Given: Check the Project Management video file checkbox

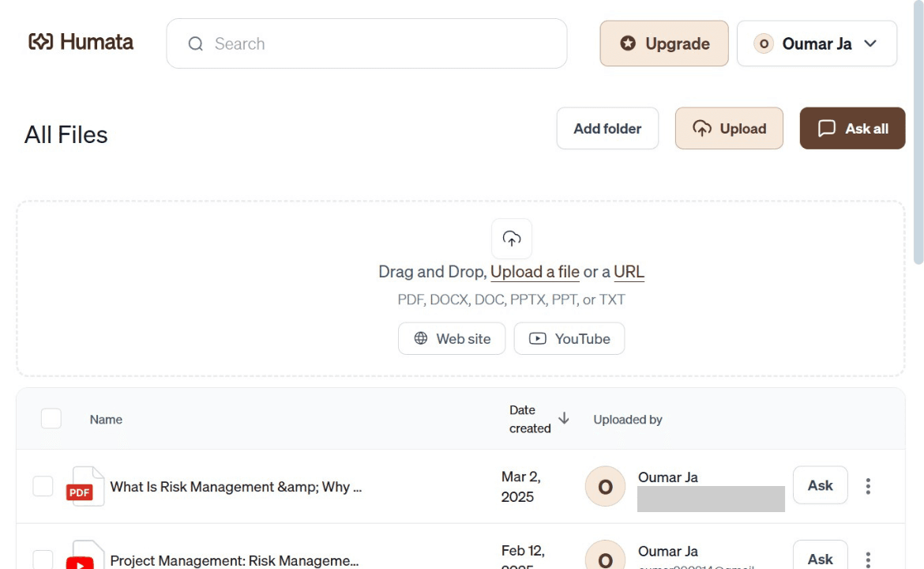Looking at the screenshot, I should tap(43, 560).
